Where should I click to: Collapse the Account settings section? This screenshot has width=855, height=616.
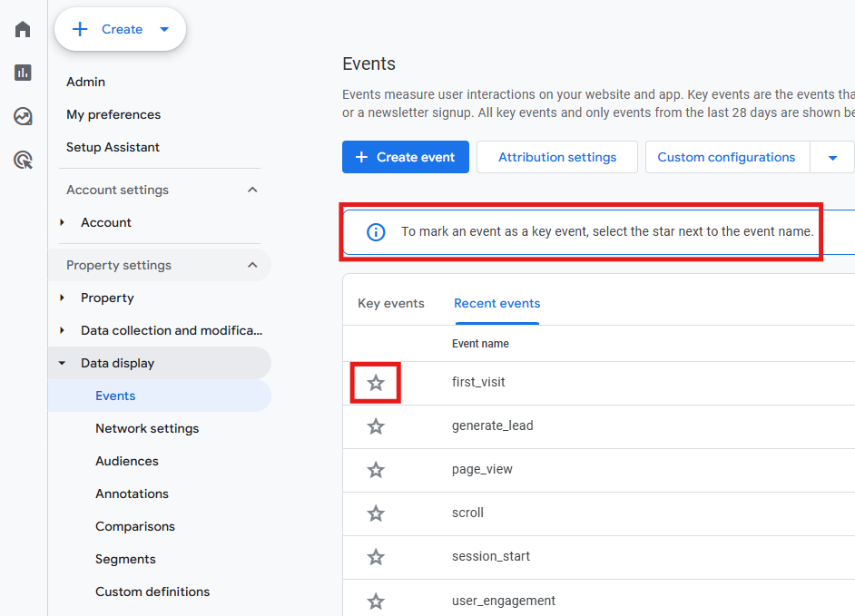click(252, 190)
